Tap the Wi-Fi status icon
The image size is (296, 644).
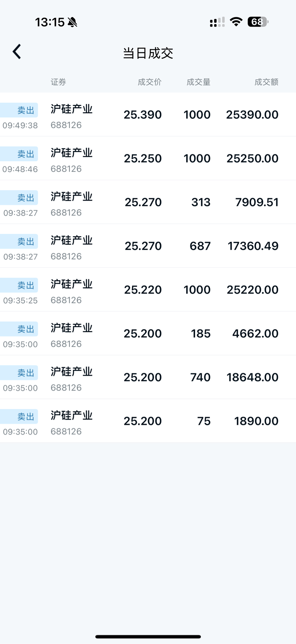pyautogui.click(x=235, y=22)
